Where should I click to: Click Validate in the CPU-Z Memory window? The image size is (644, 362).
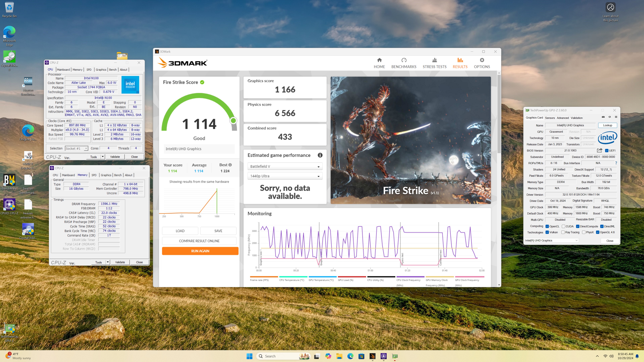click(120, 262)
